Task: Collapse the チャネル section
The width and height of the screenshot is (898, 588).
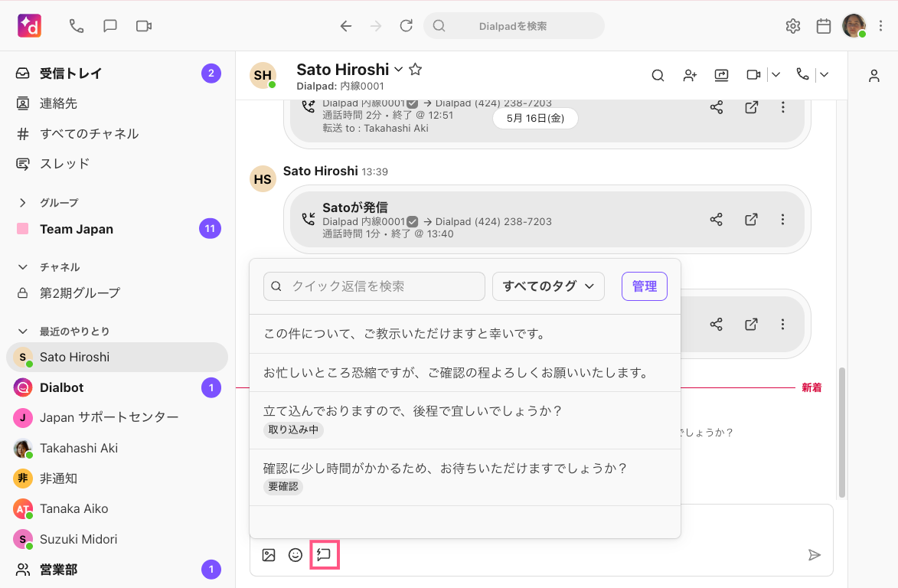Action: [23, 266]
